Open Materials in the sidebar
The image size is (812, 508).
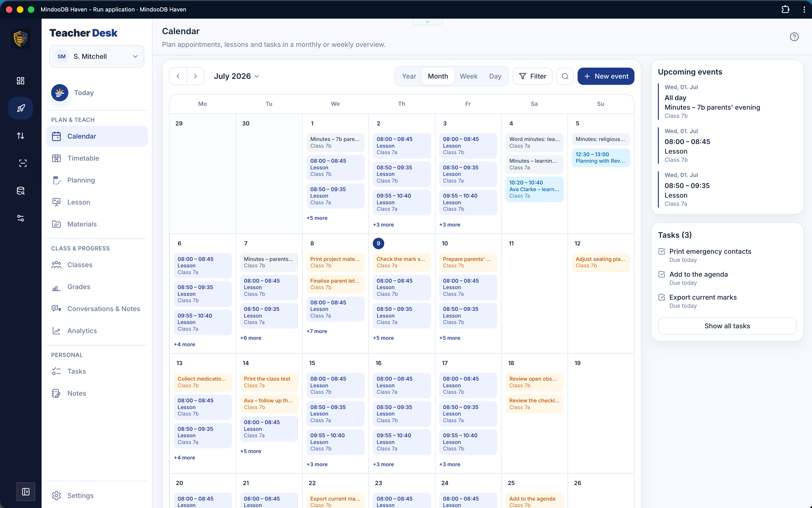point(97,224)
